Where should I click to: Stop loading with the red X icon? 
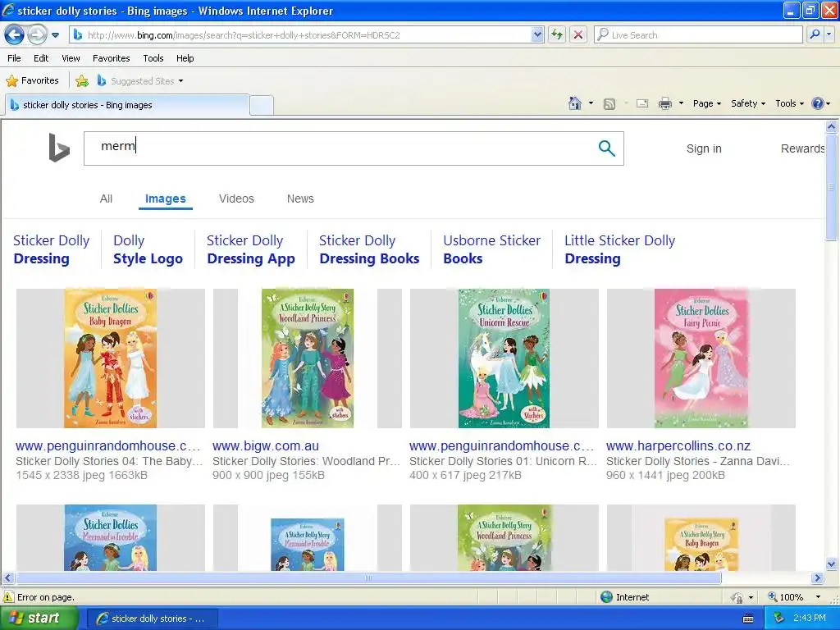click(578, 35)
